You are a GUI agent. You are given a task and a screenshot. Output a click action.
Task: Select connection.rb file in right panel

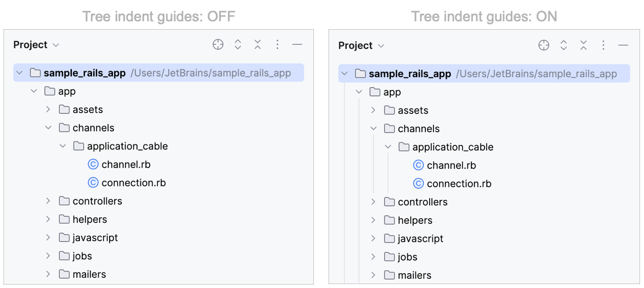[x=459, y=184]
